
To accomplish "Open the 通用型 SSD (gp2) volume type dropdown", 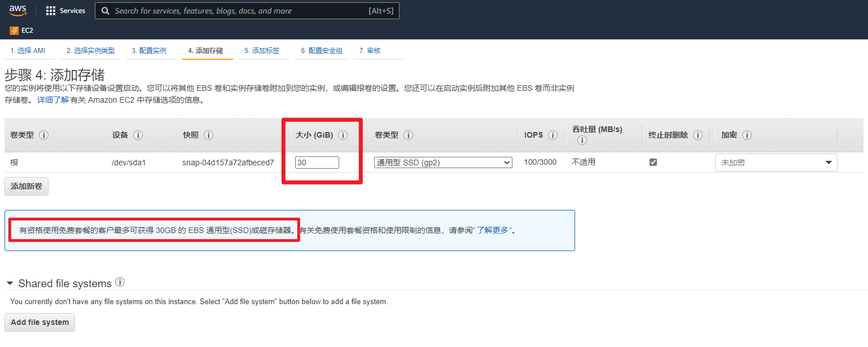I will (443, 162).
